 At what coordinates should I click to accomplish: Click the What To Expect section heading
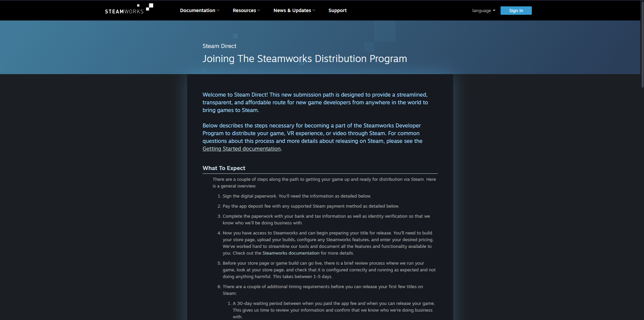point(223,168)
